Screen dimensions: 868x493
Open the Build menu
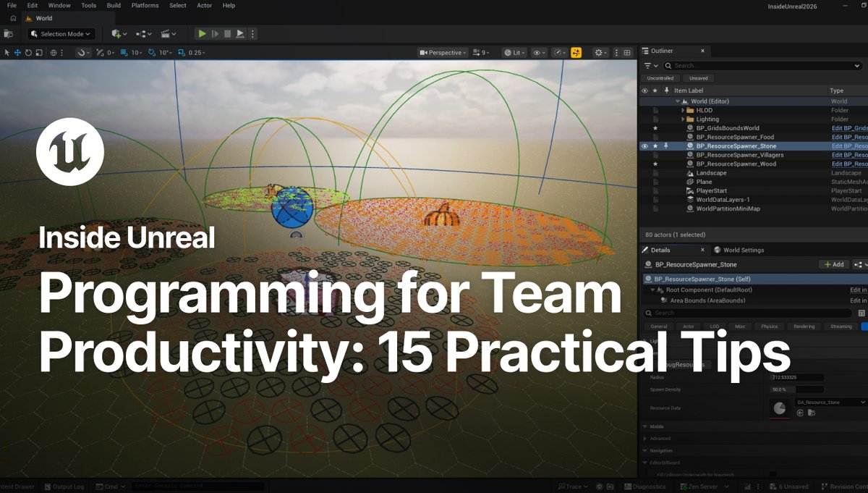[x=114, y=5]
